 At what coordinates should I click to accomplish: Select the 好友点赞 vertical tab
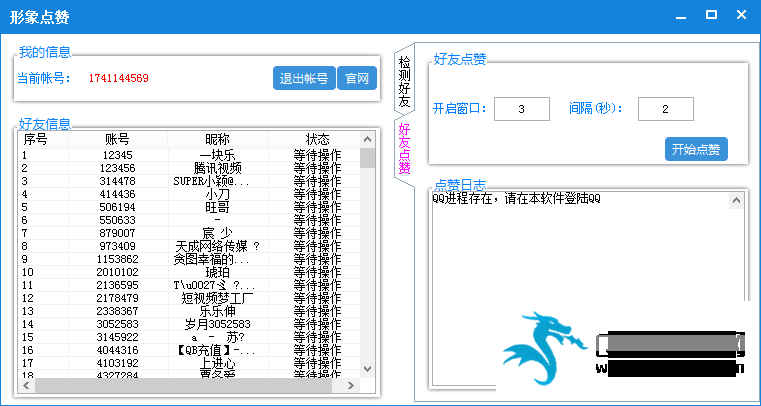404,148
